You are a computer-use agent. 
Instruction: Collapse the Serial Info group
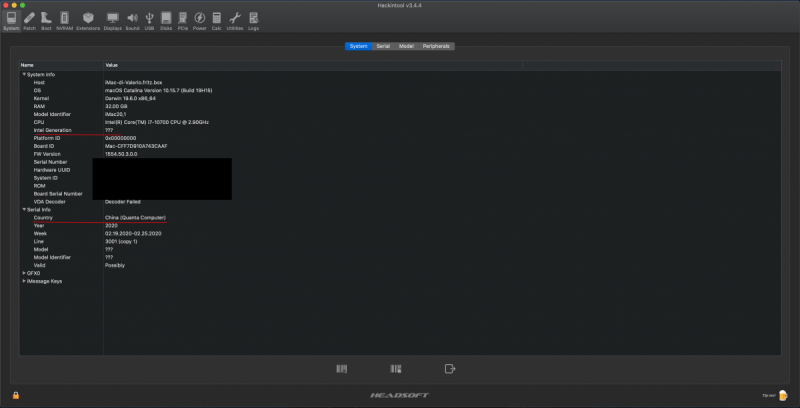point(24,210)
